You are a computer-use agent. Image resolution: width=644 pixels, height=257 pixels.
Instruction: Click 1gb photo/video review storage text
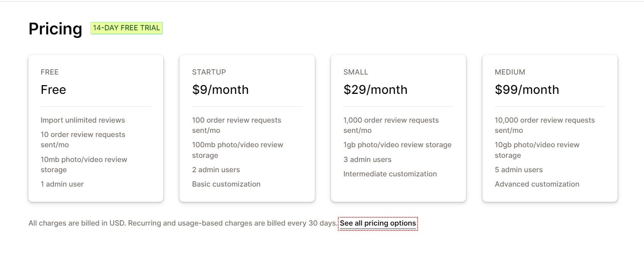pos(397,145)
